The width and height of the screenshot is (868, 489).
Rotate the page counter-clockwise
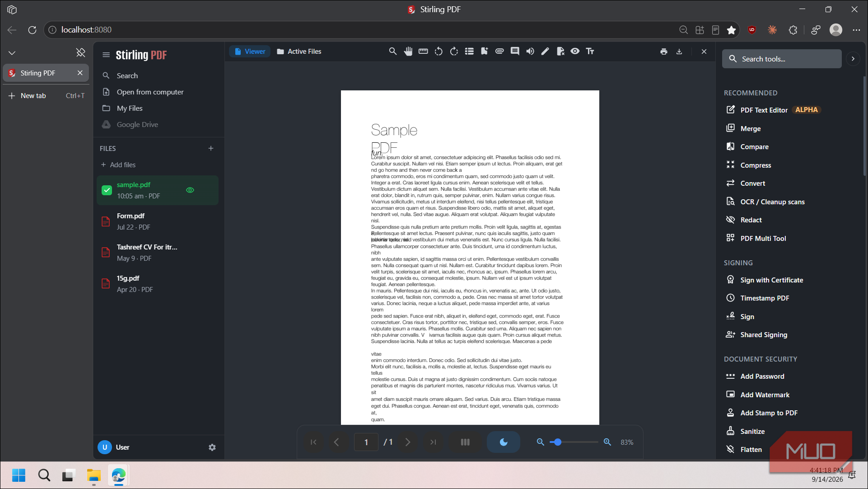pyautogui.click(x=439, y=52)
